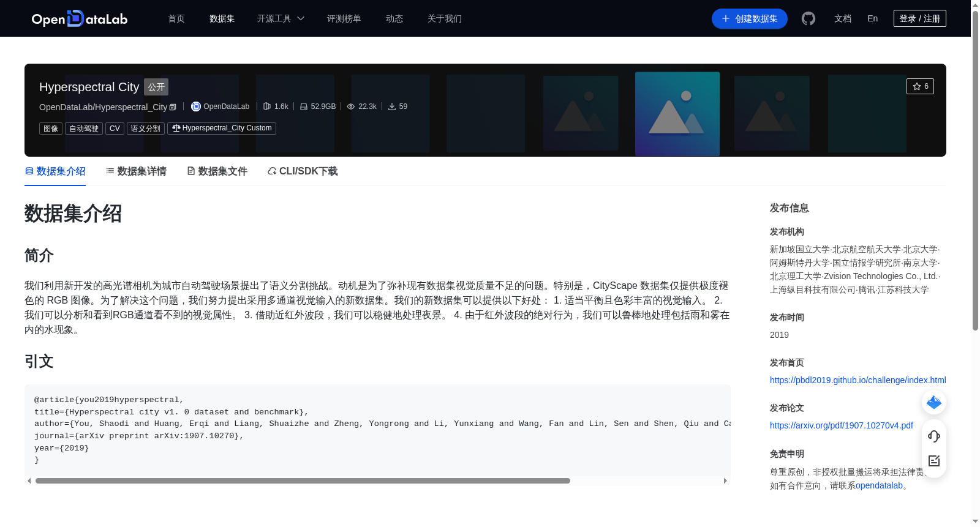Click the download count icon 59
This screenshot has height=527, width=980.
click(392, 107)
